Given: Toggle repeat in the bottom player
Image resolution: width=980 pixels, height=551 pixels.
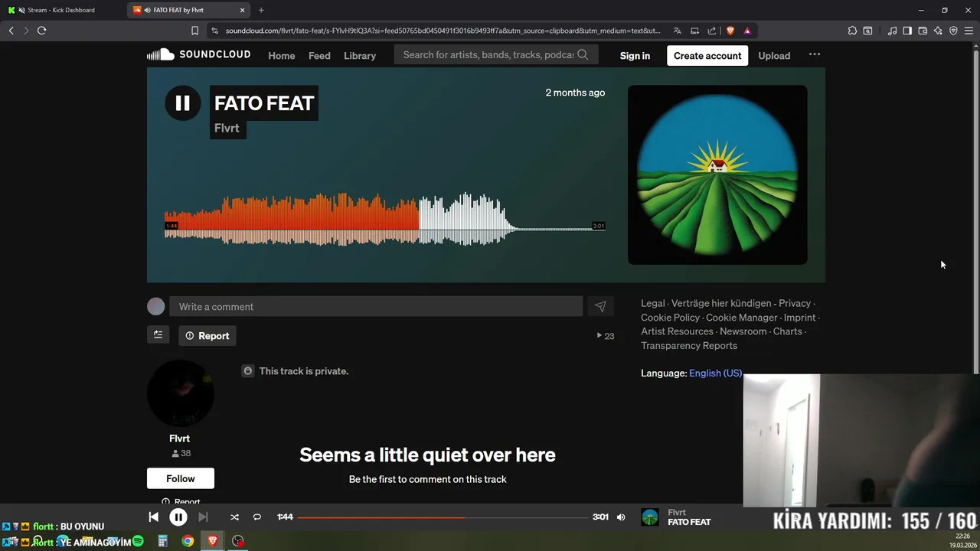Looking at the screenshot, I should [257, 517].
